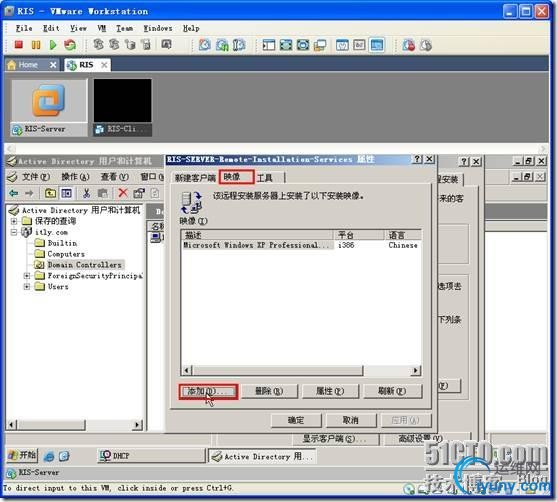Image resolution: width=557 pixels, height=502 pixels.
Task: Click the Internet Explorer quick launch icon
Action: 49,456
